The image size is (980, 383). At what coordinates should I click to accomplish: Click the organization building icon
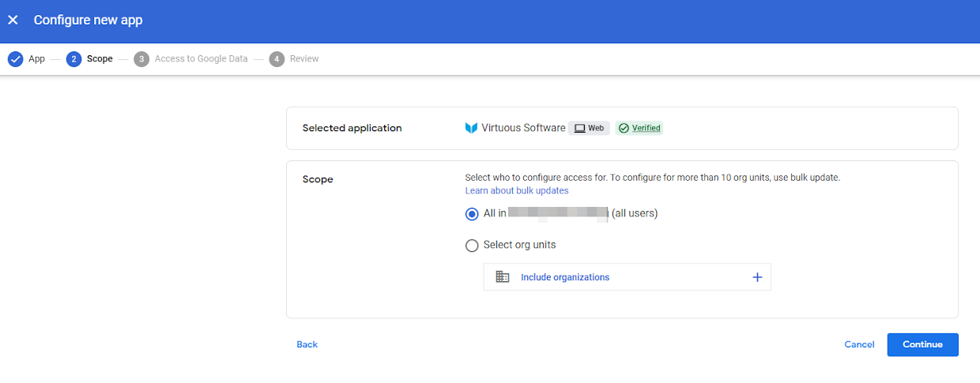tap(502, 277)
